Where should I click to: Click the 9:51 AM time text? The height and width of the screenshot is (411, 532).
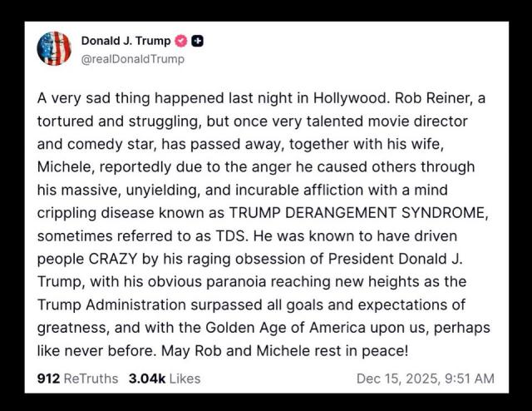[468, 379]
